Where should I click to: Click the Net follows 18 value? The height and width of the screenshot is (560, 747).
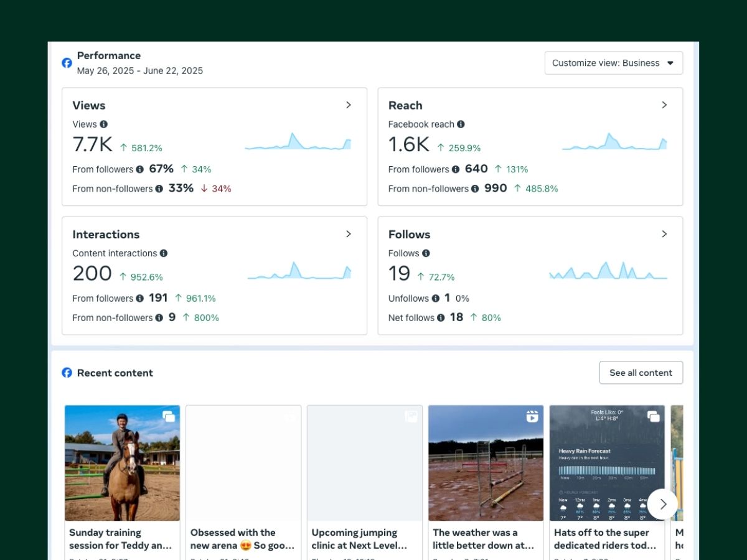point(456,317)
